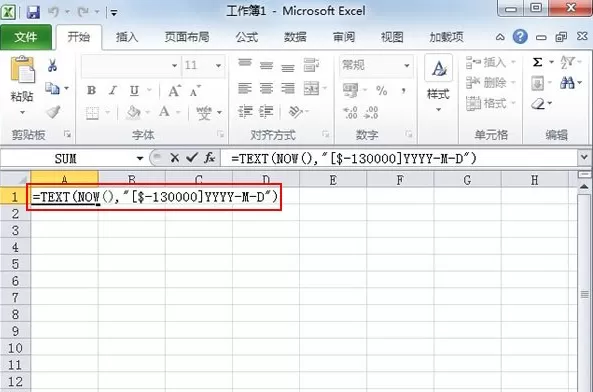Click the Increase Indent icon
Image resolution: width=593 pixels, height=392 pixels.
tap(266, 112)
